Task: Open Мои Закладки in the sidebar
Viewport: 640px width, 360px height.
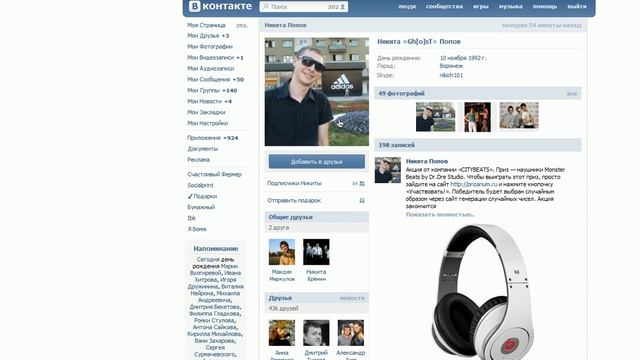Action: 206,112
